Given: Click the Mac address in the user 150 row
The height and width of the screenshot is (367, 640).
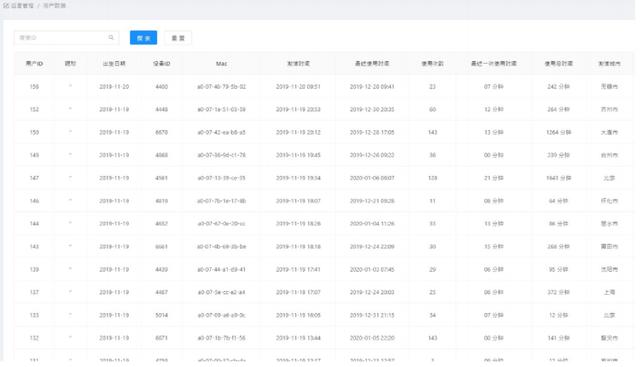Looking at the screenshot, I should coord(221,132).
